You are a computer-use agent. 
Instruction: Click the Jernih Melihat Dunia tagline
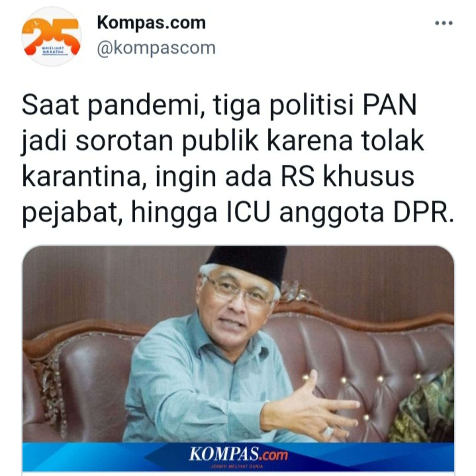[x=237, y=466]
